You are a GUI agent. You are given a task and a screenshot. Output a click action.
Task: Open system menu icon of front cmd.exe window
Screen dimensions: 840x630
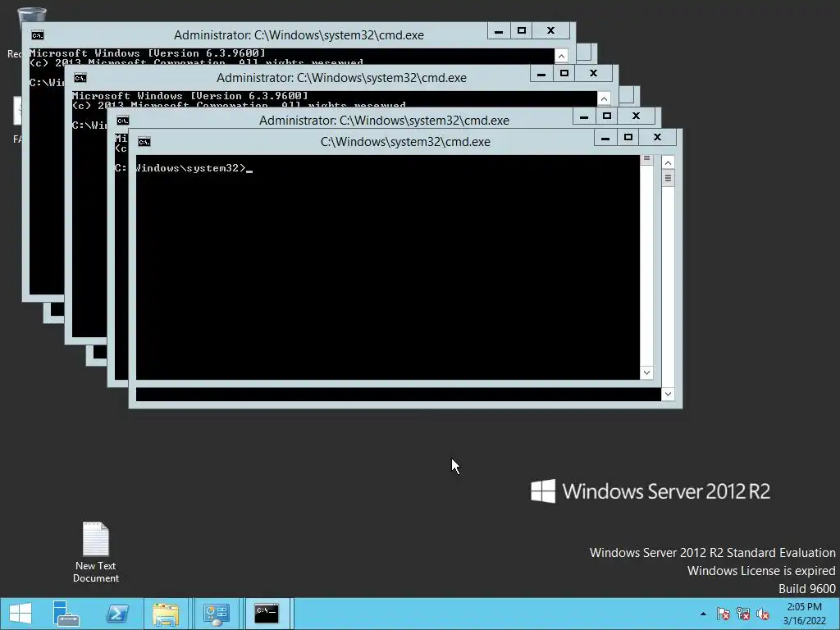(x=144, y=142)
